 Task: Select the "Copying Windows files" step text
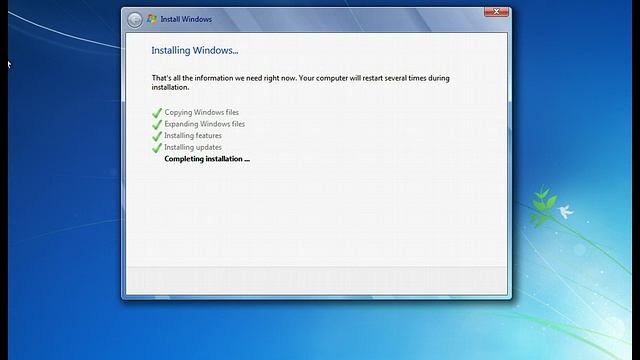pyautogui.click(x=202, y=112)
